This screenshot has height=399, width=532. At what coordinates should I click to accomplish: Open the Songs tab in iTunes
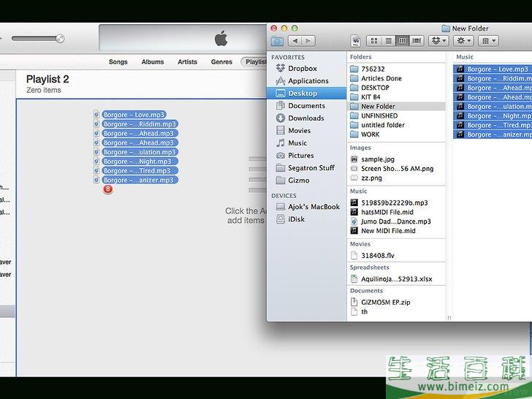118,61
